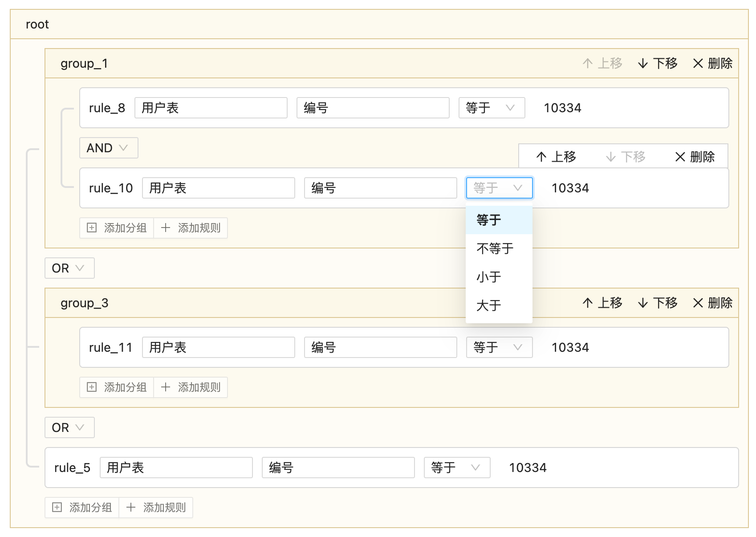Screen dimensions: 756x537
Task: Click the 编号 field in rule_11
Action: tap(380, 347)
